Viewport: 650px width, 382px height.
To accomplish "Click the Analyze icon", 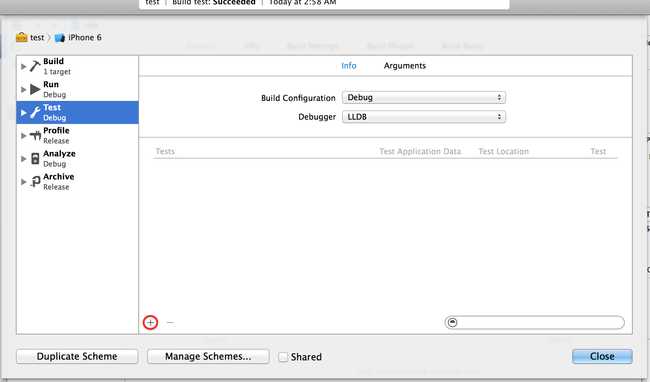I will [x=35, y=158].
